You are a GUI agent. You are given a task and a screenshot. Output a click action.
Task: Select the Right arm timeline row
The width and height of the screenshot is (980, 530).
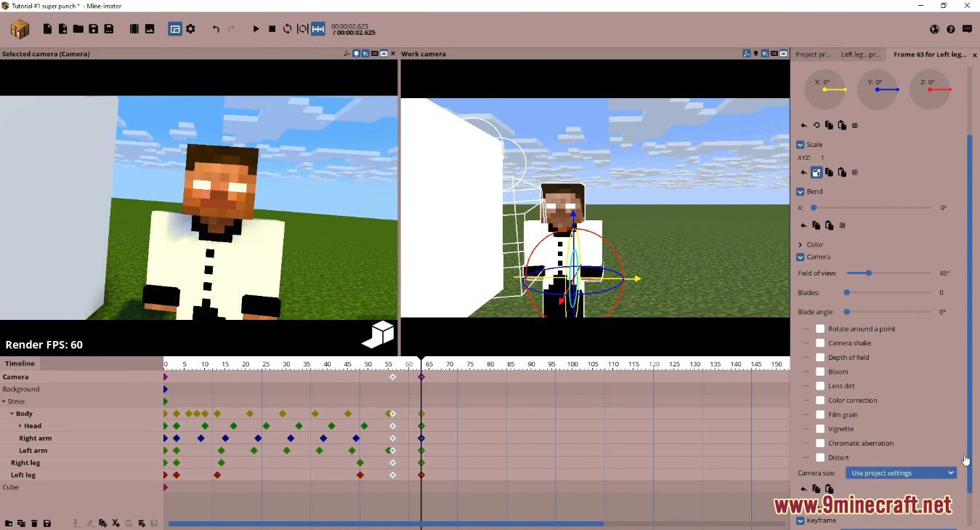pyautogui.click(x=81, y=438)
